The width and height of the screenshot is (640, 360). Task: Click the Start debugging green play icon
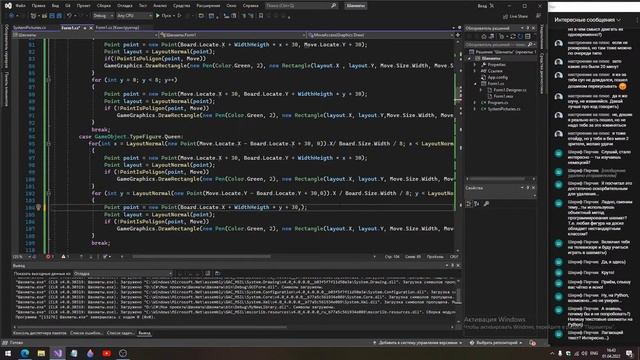pos(158,16)
